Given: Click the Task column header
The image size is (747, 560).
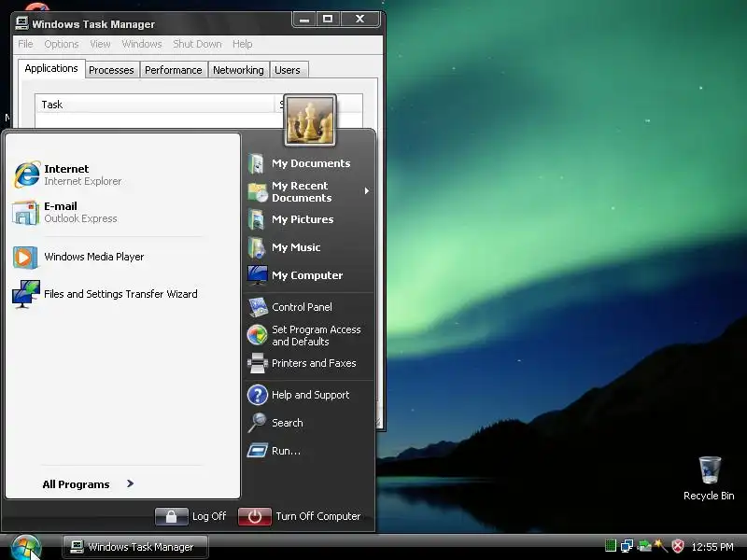Looking at the screenshot, I should 155,105.
